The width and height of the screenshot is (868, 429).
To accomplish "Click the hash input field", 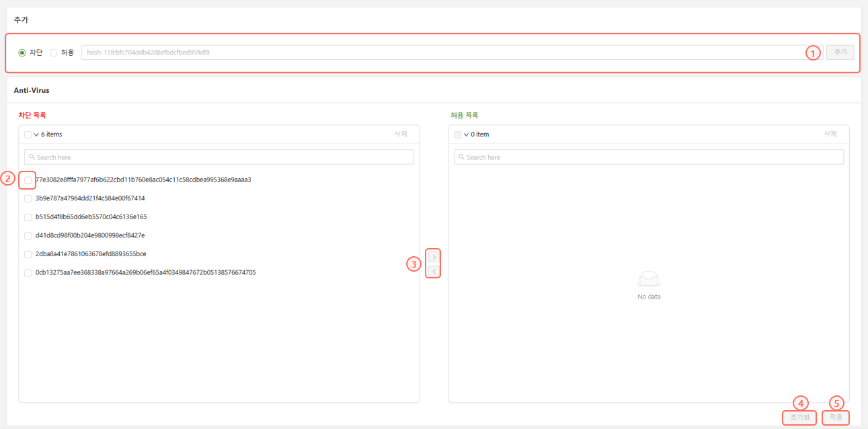I will pyautogui.click(x=442, y=52).
